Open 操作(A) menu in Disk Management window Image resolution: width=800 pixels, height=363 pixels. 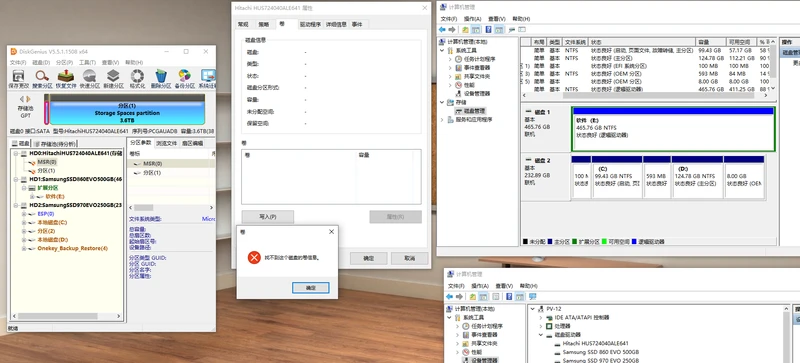point(473,19)
